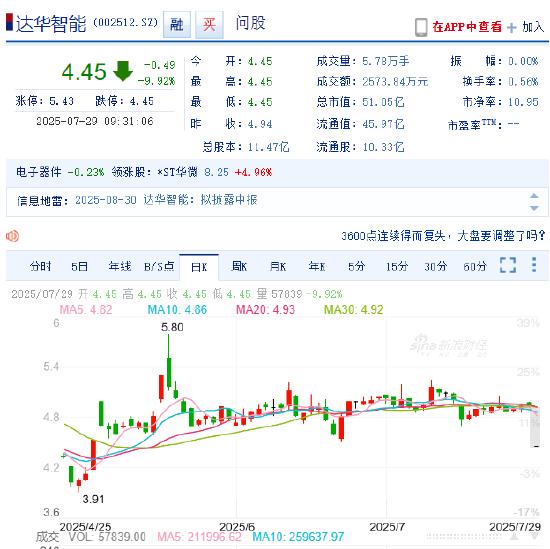Move news ticker up with up arrow
550x549 pixels.
coord(534,196)
